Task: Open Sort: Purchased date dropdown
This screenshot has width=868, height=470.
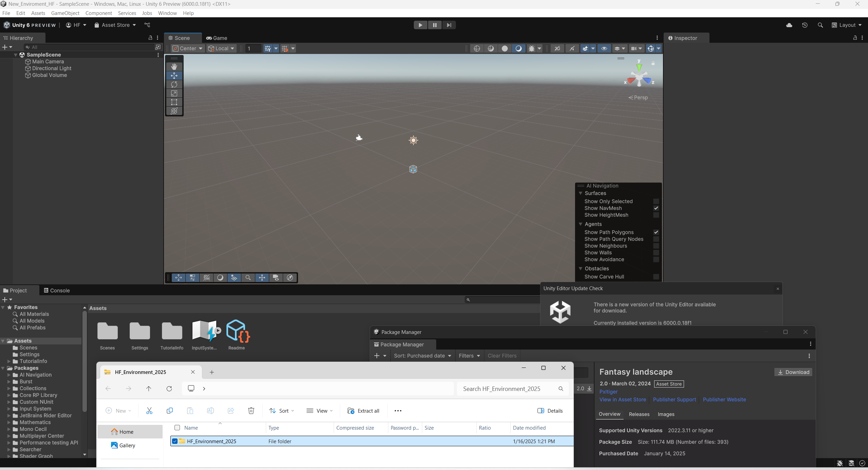Action: (x=423, y=356)
